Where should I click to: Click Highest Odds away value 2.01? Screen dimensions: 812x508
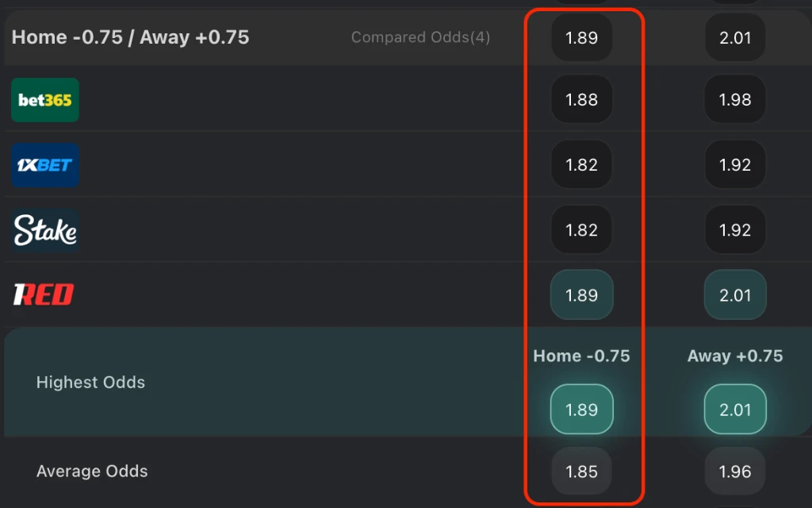(x=735, y=410)
